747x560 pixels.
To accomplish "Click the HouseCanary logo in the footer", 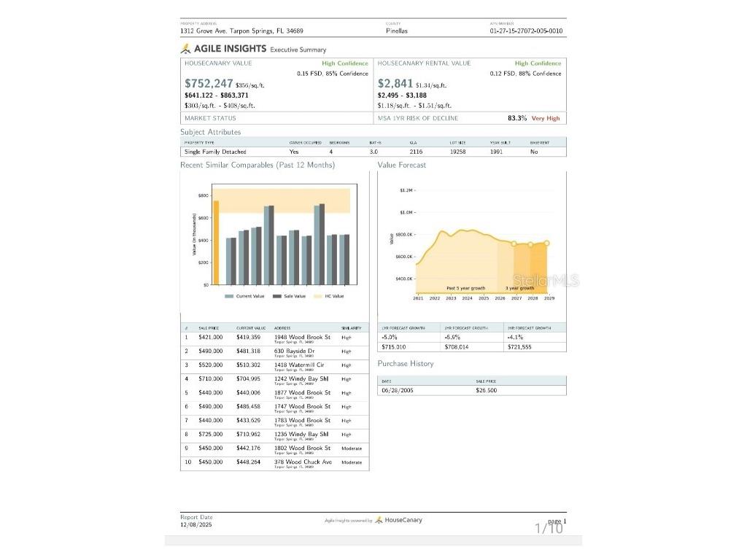I will pyautogui.click(x=398, y=520).
